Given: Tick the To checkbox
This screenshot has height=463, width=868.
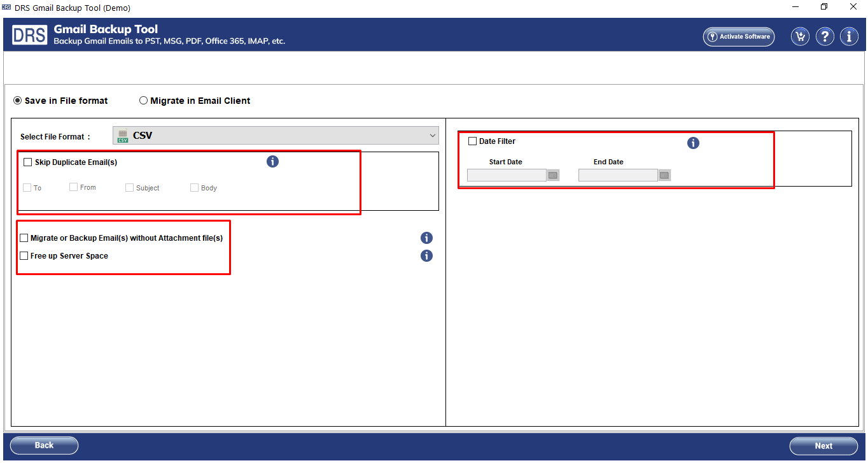Looking at the screenshot, I should [x=27, y=188].
